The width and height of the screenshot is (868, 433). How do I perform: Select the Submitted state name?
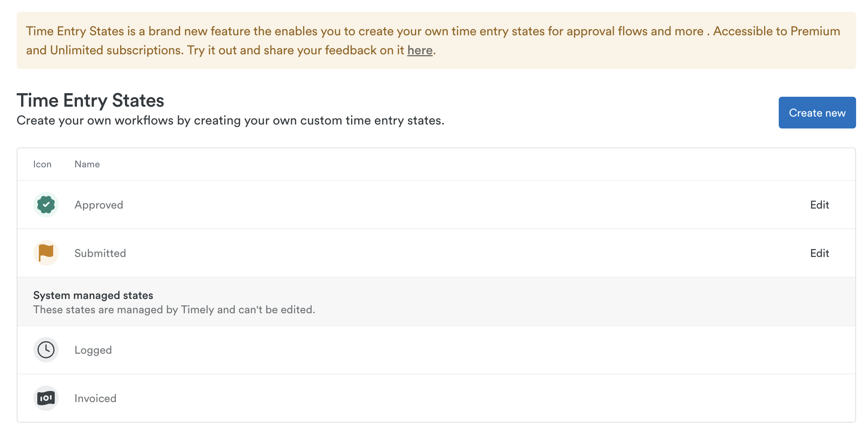point(100,253)
